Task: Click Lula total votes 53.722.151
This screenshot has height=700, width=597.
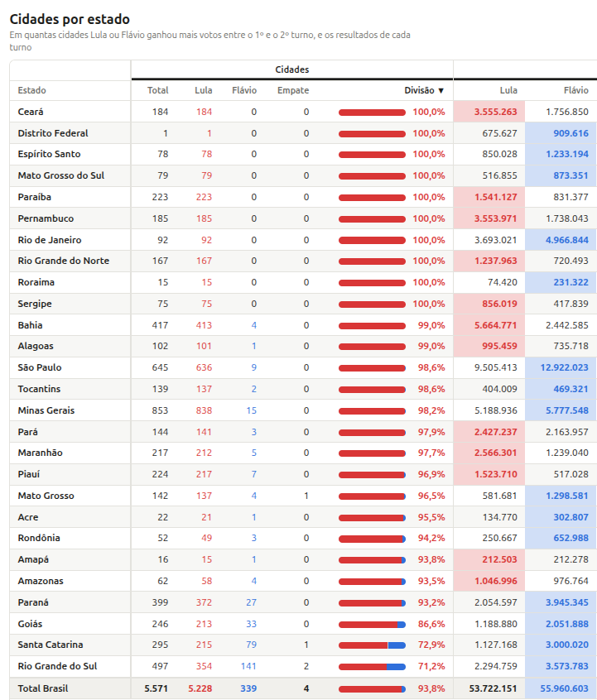Action: [x=493, y=688]
